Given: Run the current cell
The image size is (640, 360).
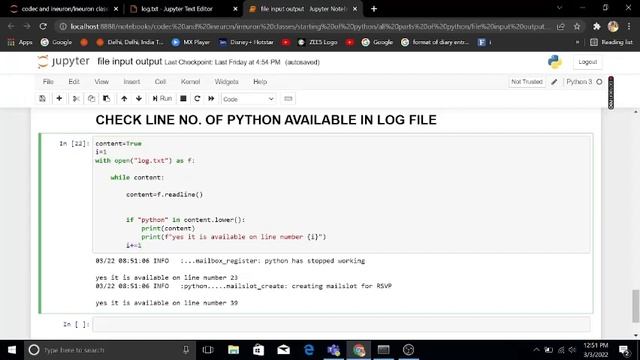Looking at the screenshot, I should (x=162, y=99).
